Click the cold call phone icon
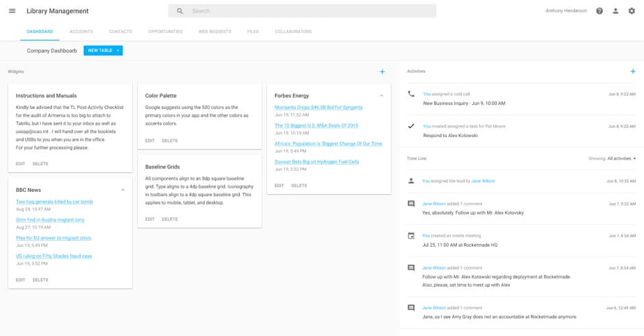The width and height of the screenshot is (644, 336). (411, 94)
